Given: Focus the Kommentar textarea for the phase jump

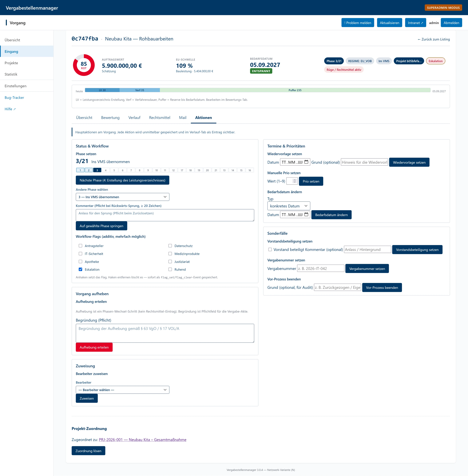Looking at the screenshot, I should (x=165, y=215).
